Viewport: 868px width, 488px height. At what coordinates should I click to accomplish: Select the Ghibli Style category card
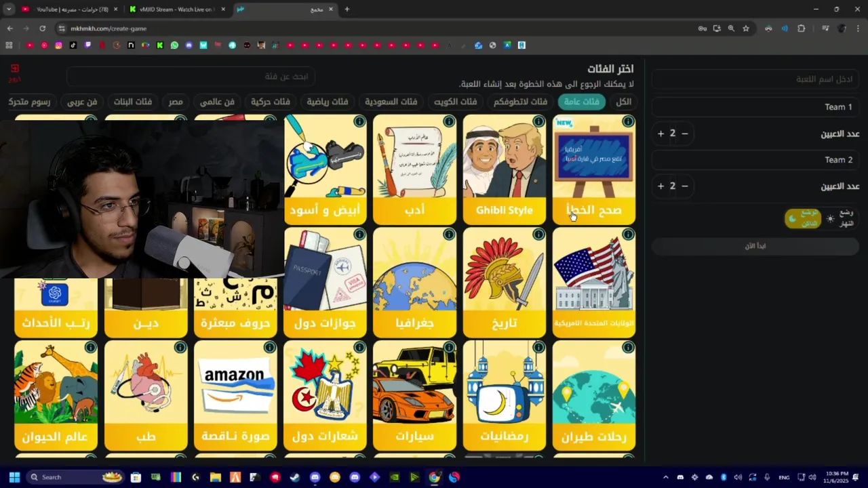coord(504,169)
